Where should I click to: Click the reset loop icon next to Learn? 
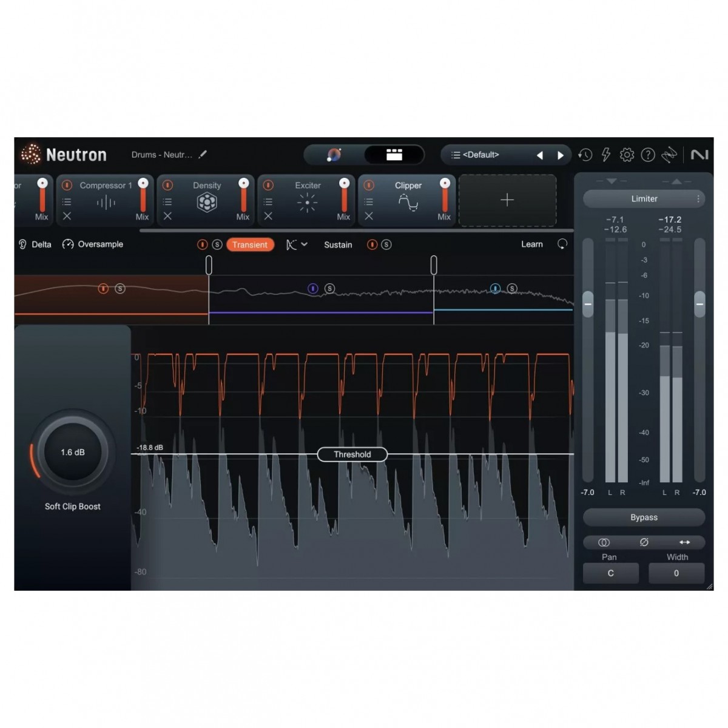[x=562, y=244]
